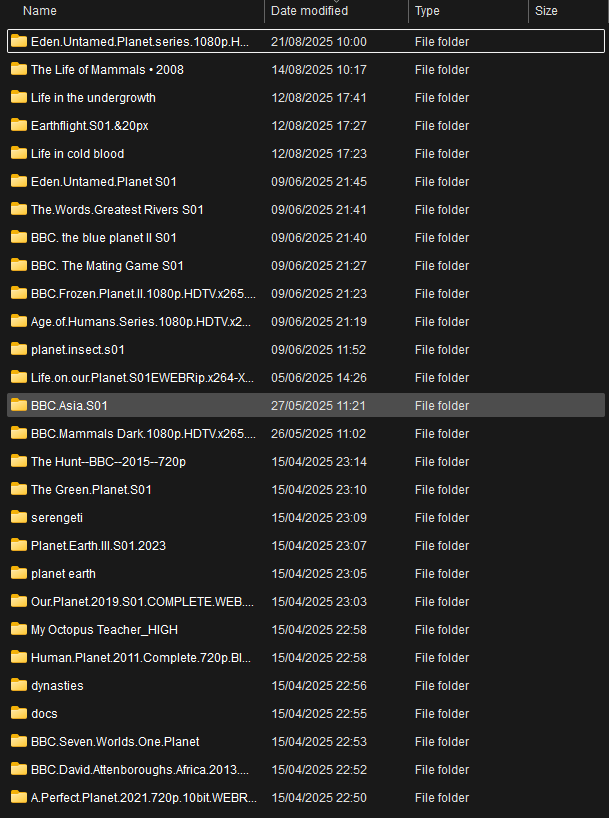
Task: Click folder icon for Human.Planet.2011.Complete
Action: [x=19, y=658]
